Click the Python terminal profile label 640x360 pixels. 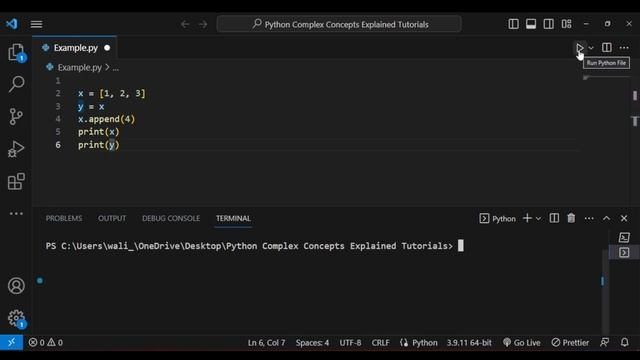498,219
